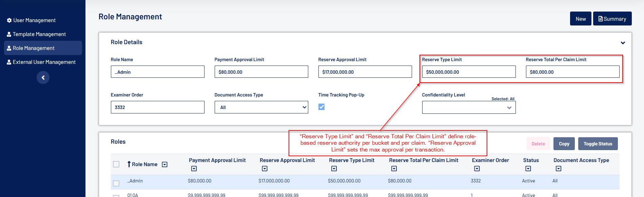The width and height of the screenshot is (644, 197).
Task: Sort by the Role Name up arrow
Action: (129, 164)
